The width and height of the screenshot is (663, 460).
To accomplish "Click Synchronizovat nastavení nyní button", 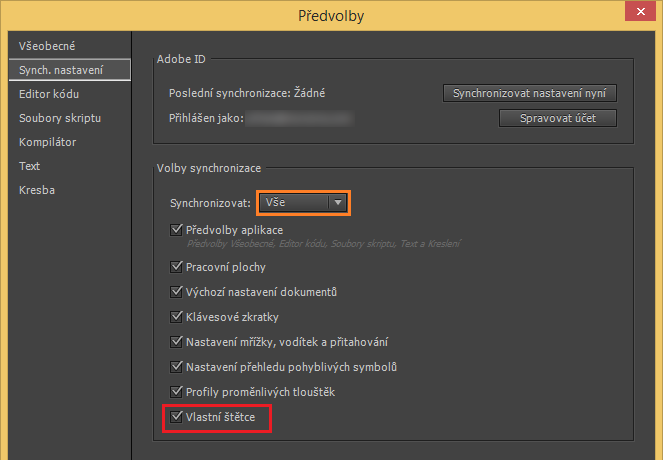I will (529, 94).
